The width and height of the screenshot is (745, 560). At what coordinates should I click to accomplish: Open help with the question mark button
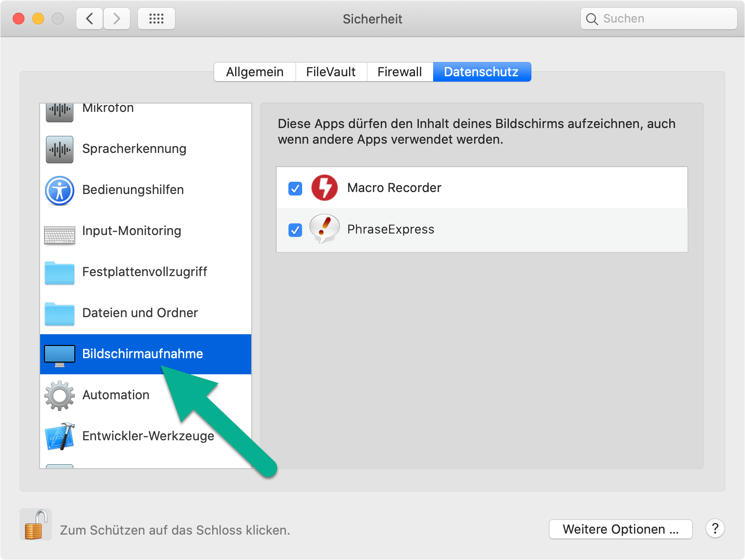pos(715,528)
